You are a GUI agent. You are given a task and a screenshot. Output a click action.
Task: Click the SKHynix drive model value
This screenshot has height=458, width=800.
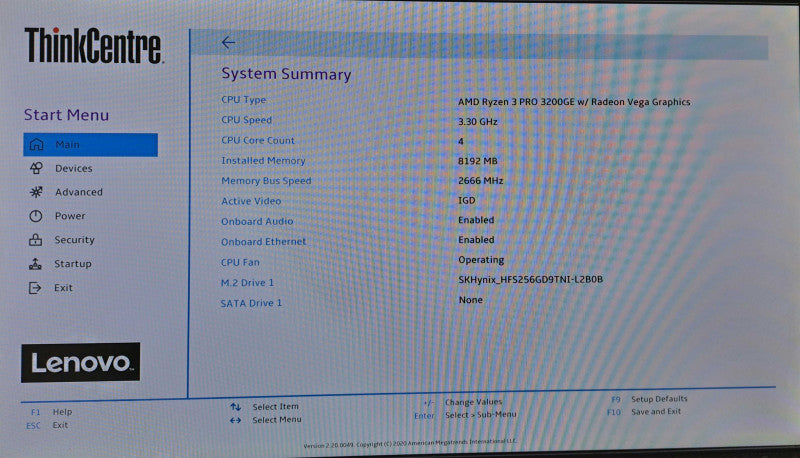(x=531, y=279)
